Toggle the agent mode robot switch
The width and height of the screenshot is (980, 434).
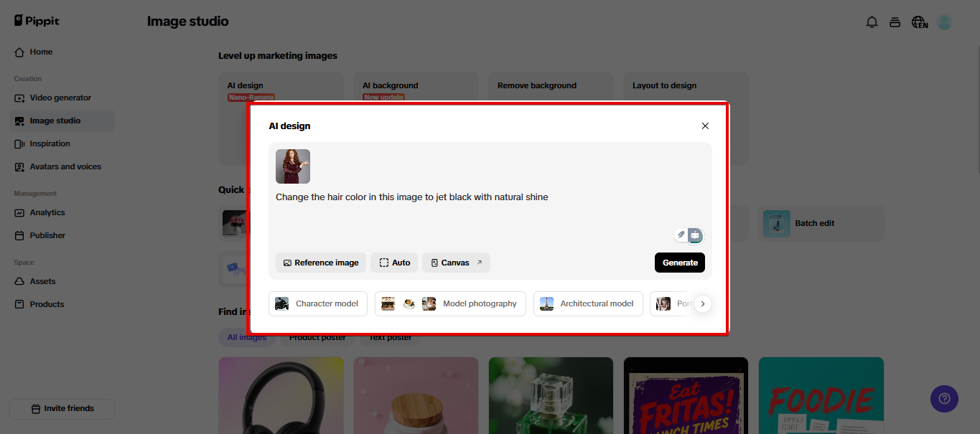click(695, 235)
